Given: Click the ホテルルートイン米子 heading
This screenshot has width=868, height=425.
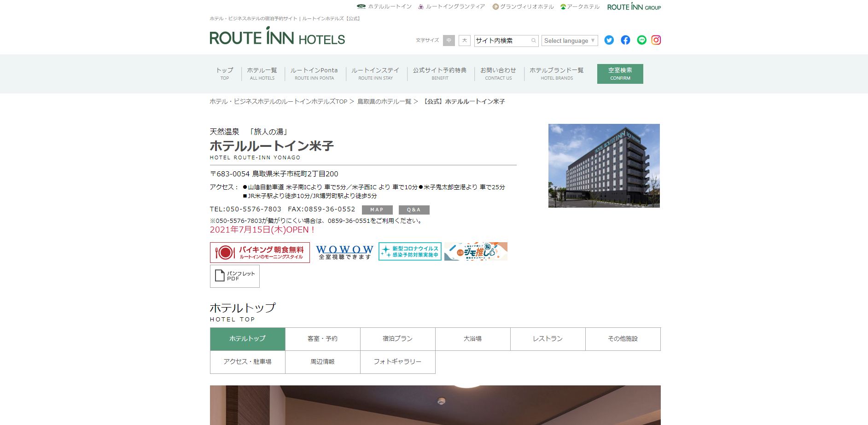Looking at the screenshot, I should [272, 146].
